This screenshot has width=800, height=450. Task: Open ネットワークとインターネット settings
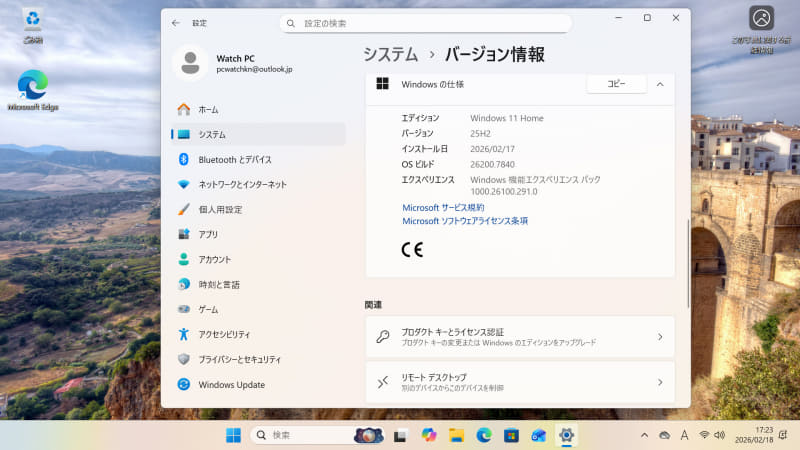click(x=258, y=185)
